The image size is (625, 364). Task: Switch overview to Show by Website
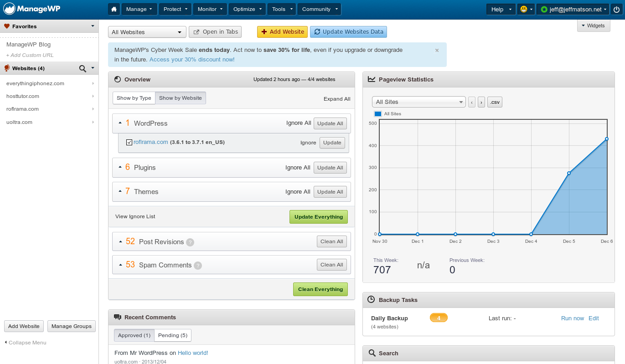coord(180,98)
